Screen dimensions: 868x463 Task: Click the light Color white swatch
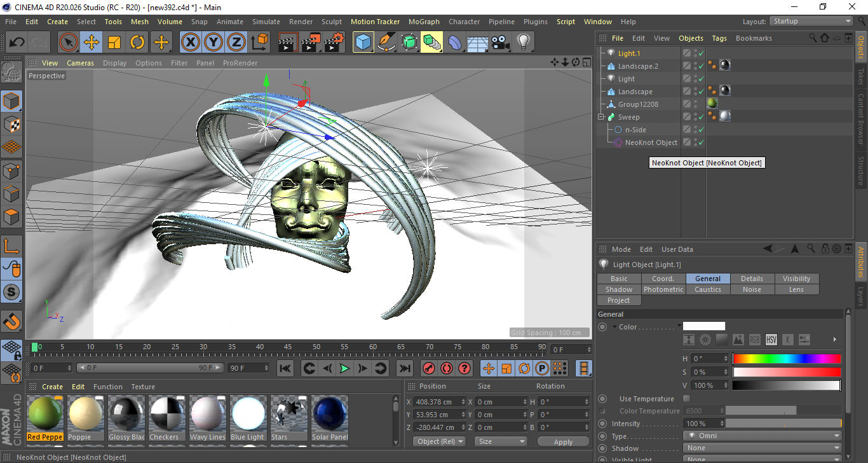pos(704,326)
